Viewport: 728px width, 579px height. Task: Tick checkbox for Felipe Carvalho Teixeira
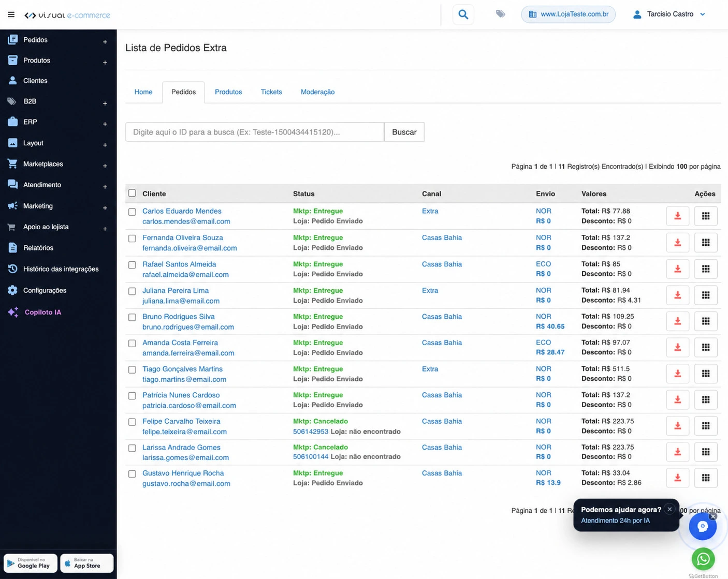[x=132, y=422]
